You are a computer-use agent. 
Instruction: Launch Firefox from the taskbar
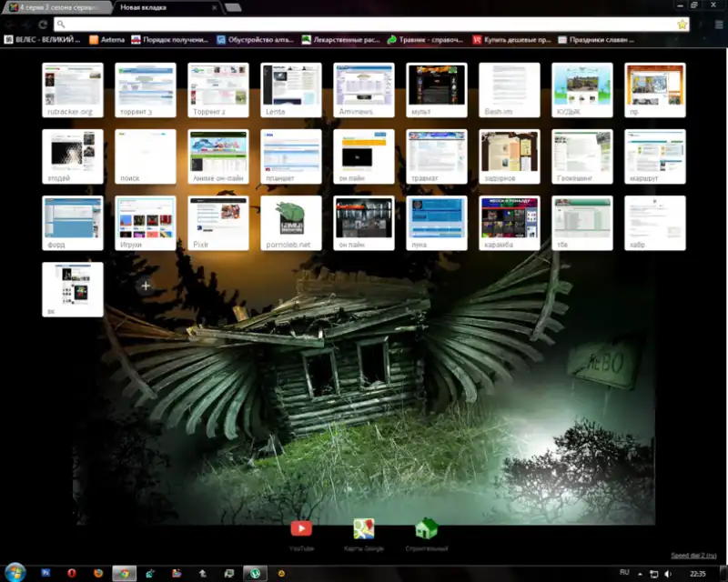tap(97, 573)
